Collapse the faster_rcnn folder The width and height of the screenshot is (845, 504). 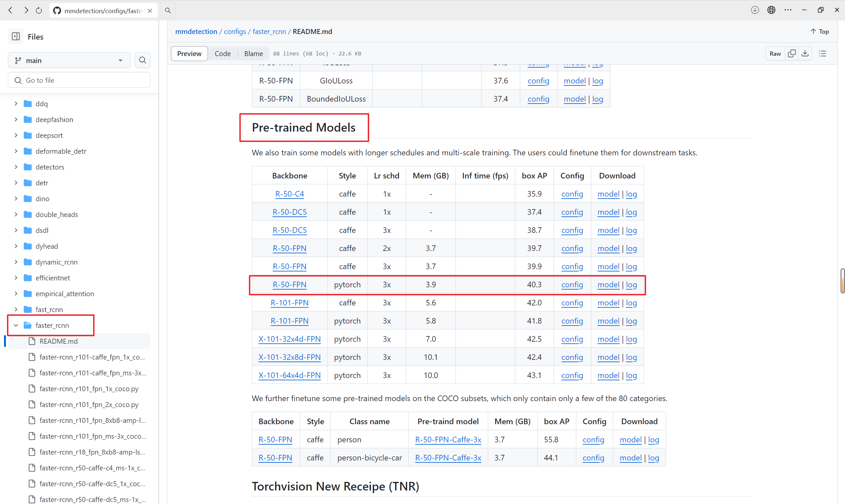click(x=16, y=325)
